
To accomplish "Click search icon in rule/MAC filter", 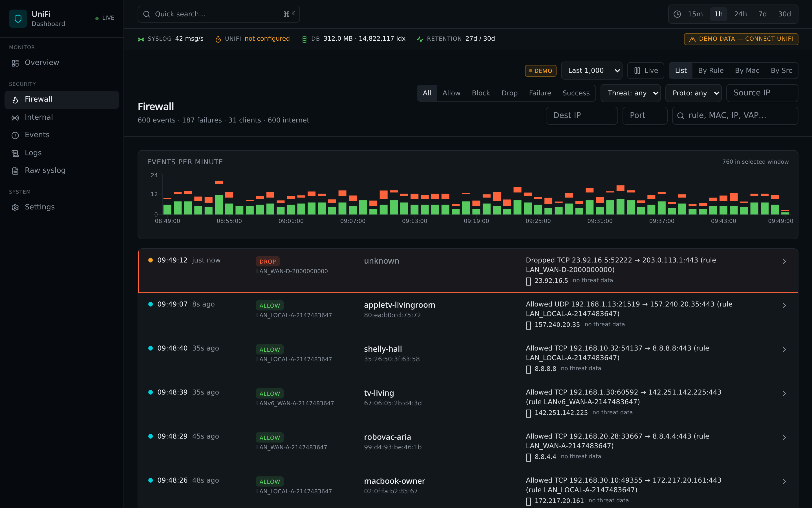I will [x=680, y=116].
